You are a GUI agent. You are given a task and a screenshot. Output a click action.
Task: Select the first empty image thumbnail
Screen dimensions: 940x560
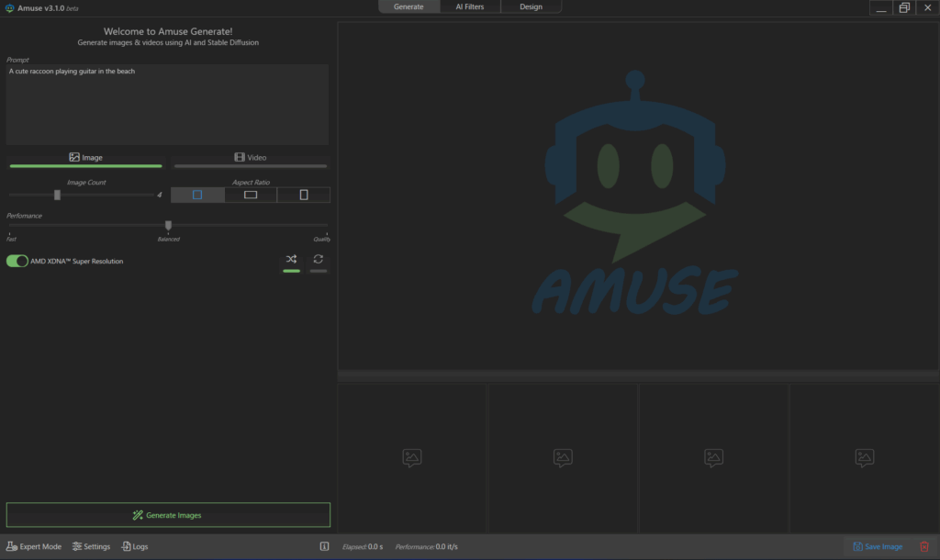point(412,458)
